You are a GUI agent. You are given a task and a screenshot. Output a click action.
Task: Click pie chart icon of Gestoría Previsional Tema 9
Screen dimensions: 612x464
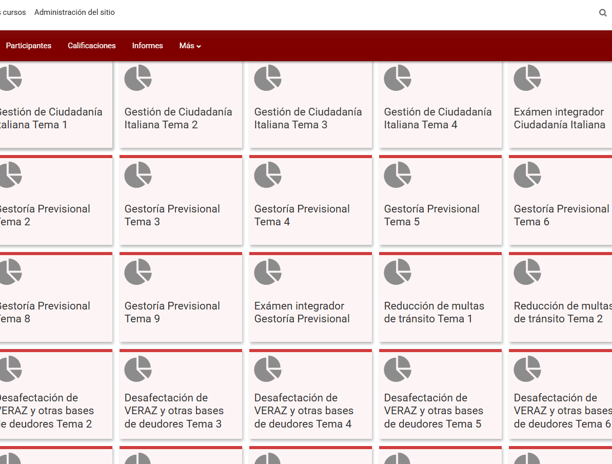coord(138,272)
